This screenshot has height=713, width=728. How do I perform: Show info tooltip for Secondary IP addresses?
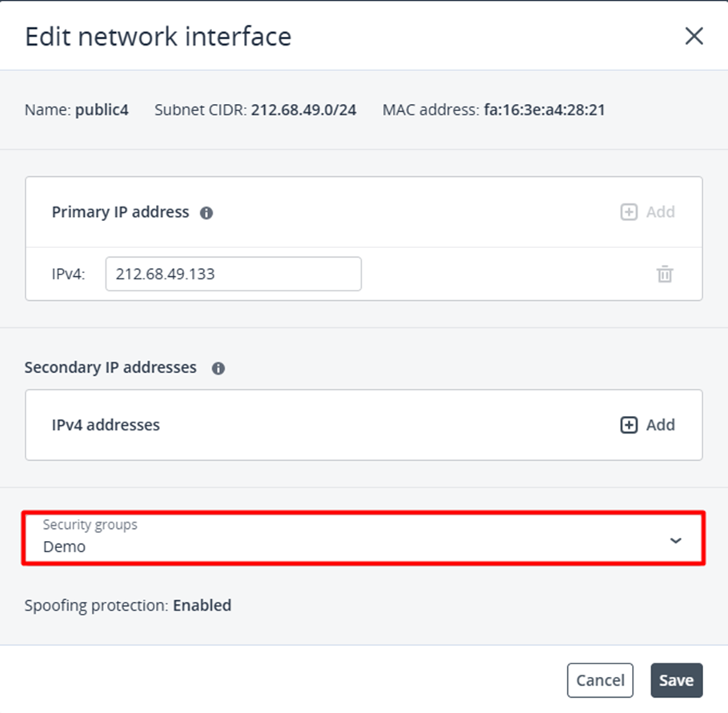218,368
